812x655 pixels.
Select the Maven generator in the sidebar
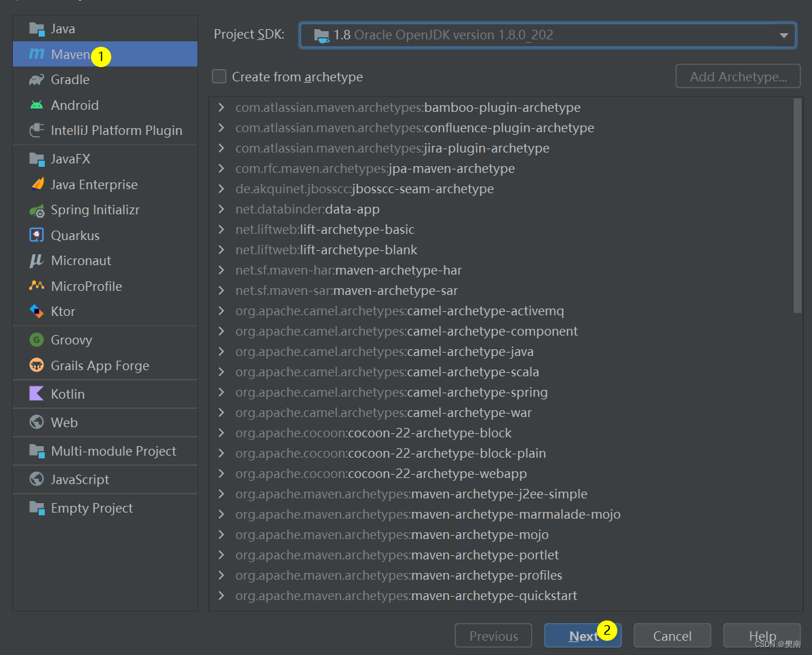tap(69, 54)
